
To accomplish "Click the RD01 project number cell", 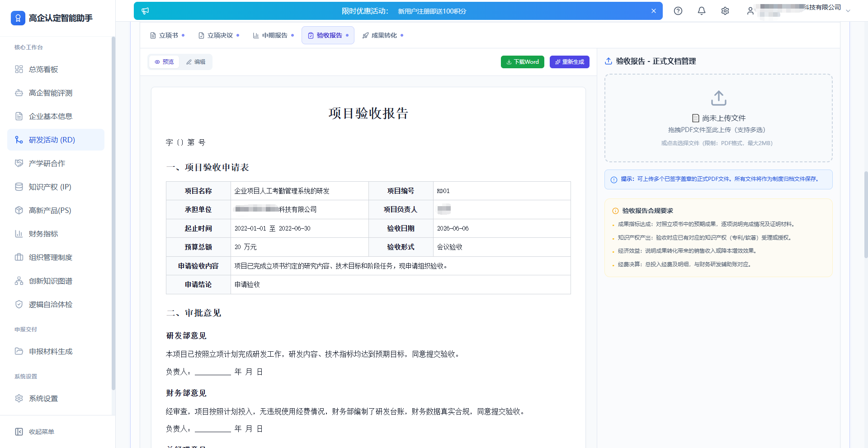I will 502,191.
